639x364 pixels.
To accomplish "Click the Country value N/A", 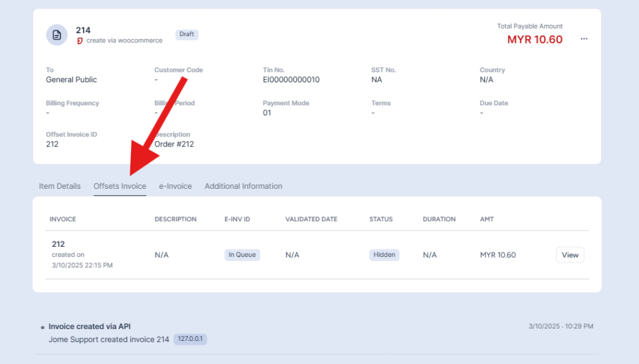I will point(486,80).
